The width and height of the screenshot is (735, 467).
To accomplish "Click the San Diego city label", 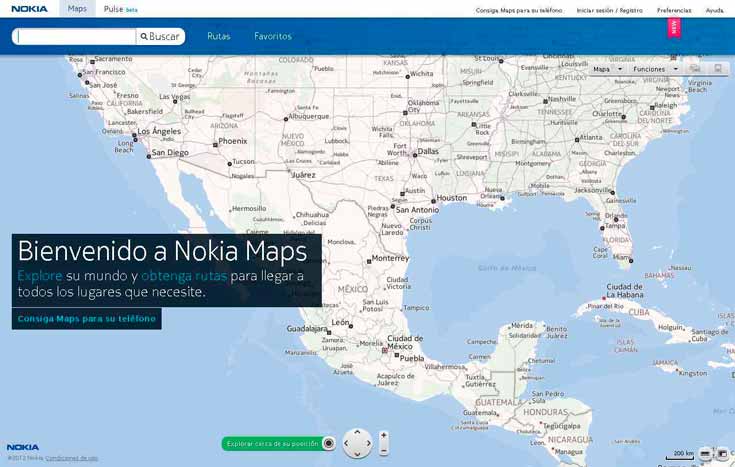I will pyautogui.click(x=170, y=152).
